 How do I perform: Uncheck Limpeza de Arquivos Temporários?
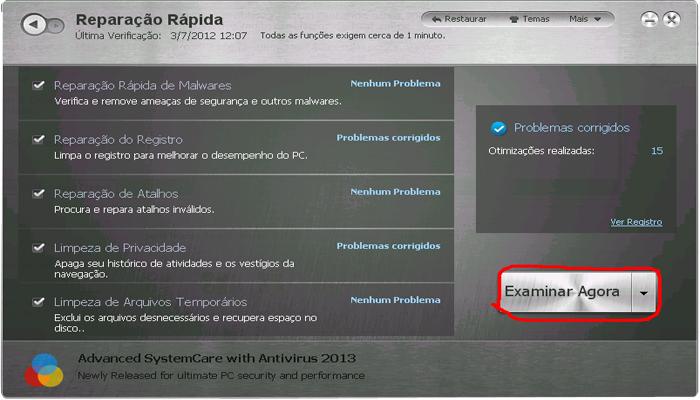pyautogui.click(x=38, y=301)
